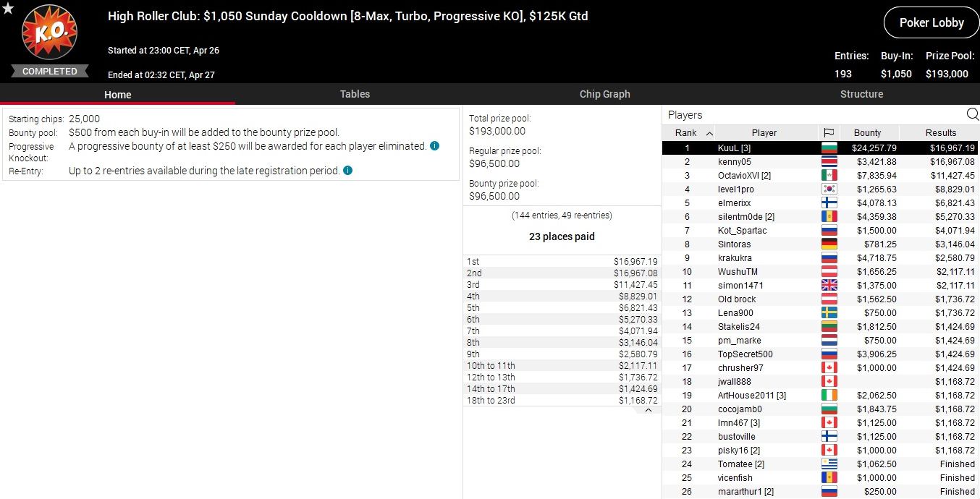
Task: Show Progressive Knockout info tooltip icon
Action: click(434, 145)
